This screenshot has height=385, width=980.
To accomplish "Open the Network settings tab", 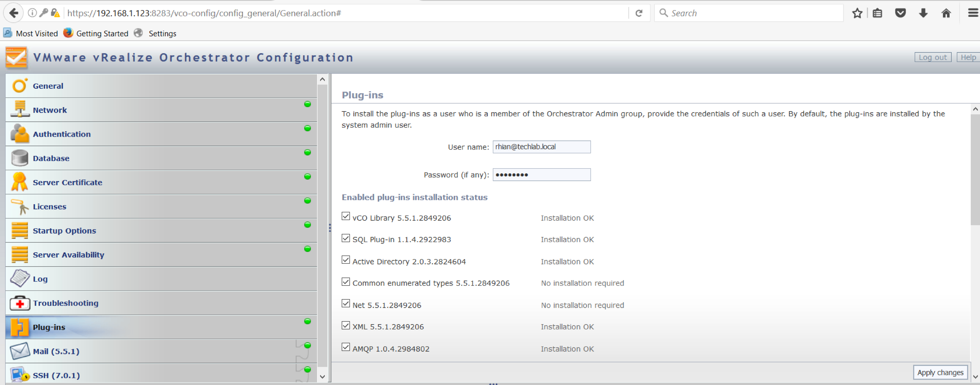I will [x=161, y=110].
